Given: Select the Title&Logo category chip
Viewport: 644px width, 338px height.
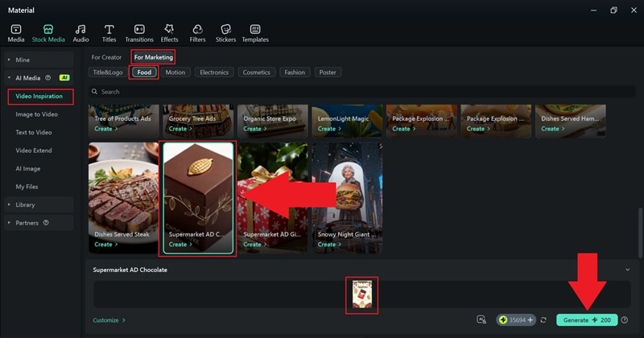Looking at the screenshot, I should 108,72.
